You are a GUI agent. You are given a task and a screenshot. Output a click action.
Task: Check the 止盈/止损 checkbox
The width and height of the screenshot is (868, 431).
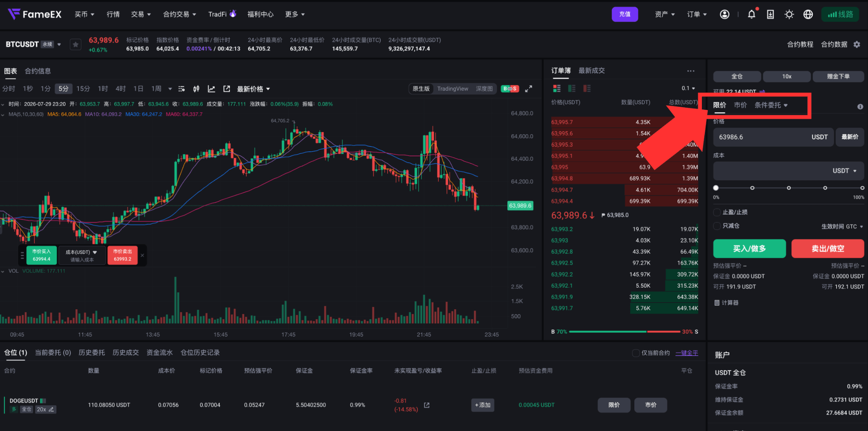point(717,212)
